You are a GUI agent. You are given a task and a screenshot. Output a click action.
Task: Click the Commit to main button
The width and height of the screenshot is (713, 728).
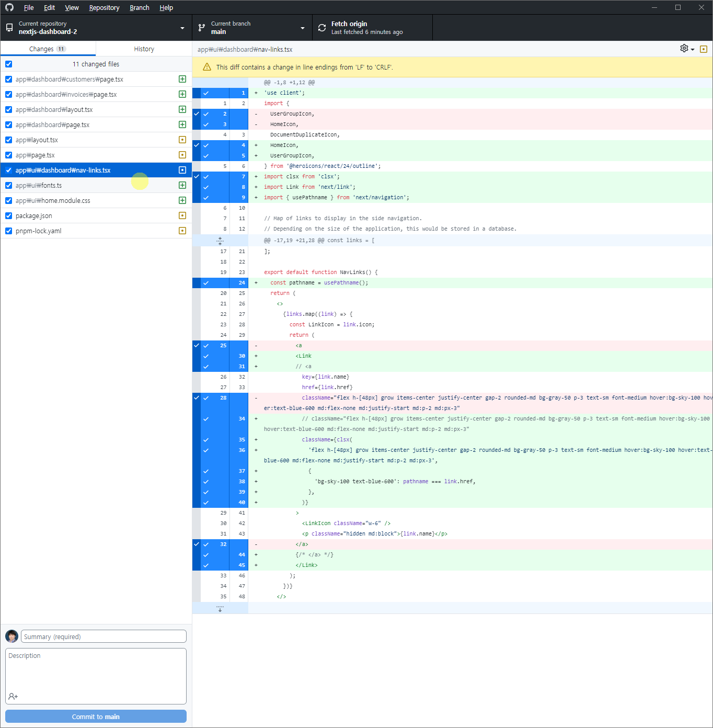[96, 716]
